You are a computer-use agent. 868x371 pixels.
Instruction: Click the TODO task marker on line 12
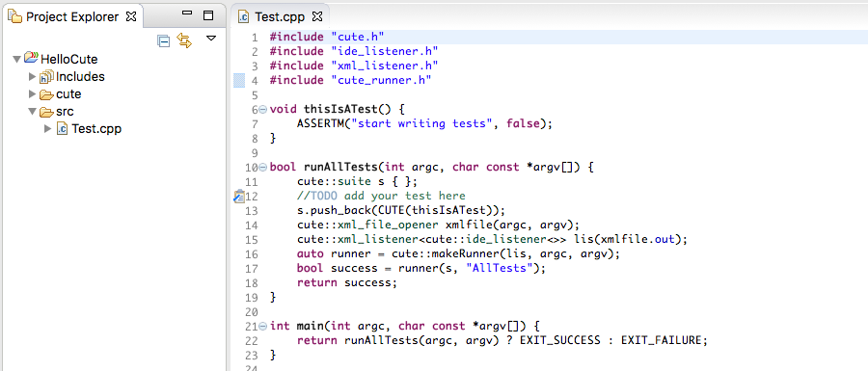[239, 197]
